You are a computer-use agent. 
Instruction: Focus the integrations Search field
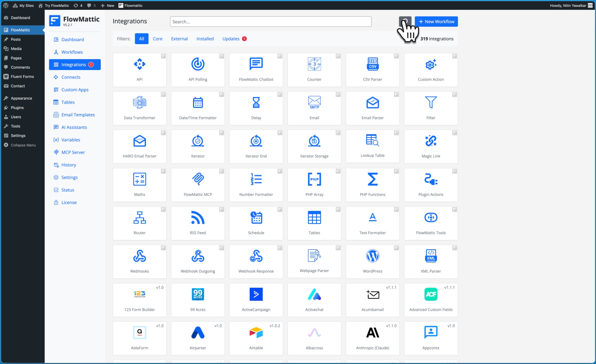coord(271,22)
